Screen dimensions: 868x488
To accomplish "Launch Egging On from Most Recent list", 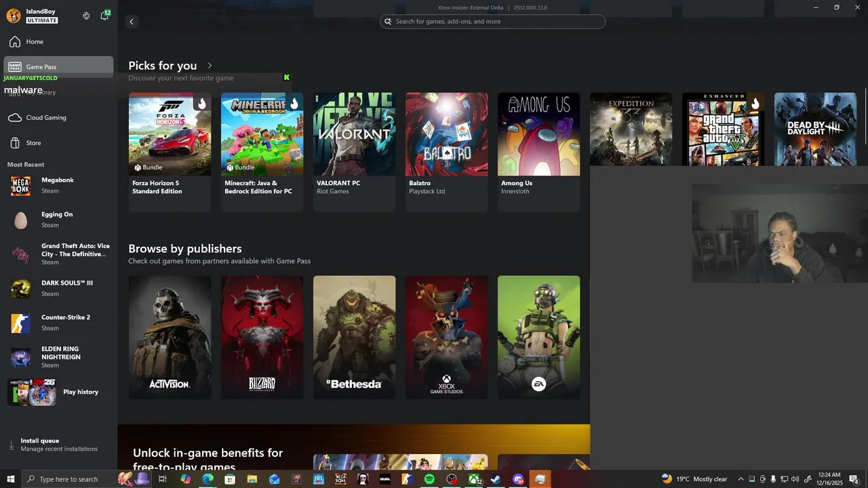I will pyautogui.click(x=58, y=220).
